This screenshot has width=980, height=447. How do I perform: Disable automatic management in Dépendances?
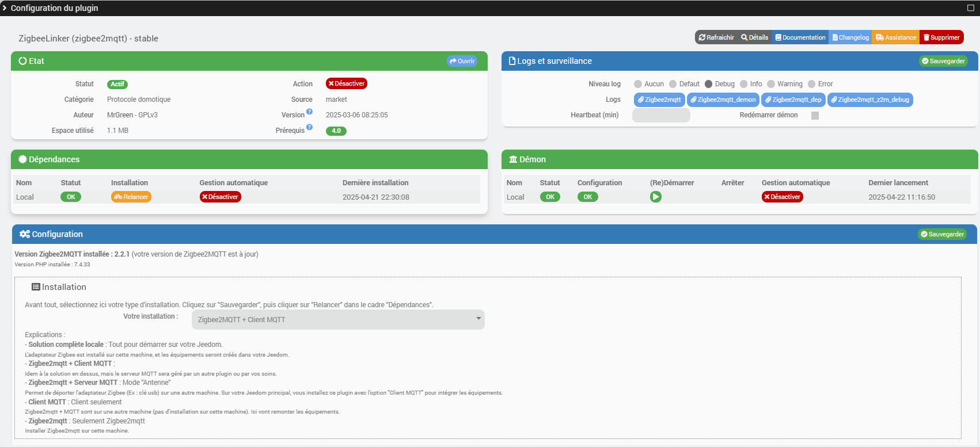(x=221, y=197)
